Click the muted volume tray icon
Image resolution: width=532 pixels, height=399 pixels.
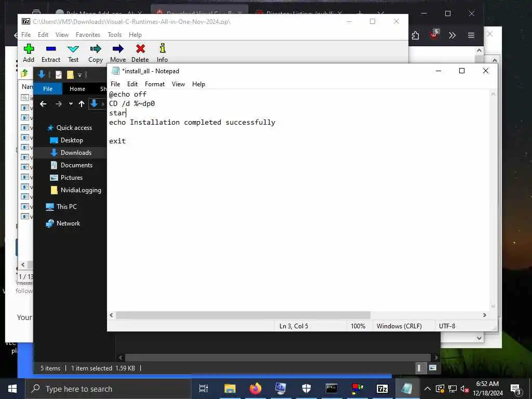(465, 389)
